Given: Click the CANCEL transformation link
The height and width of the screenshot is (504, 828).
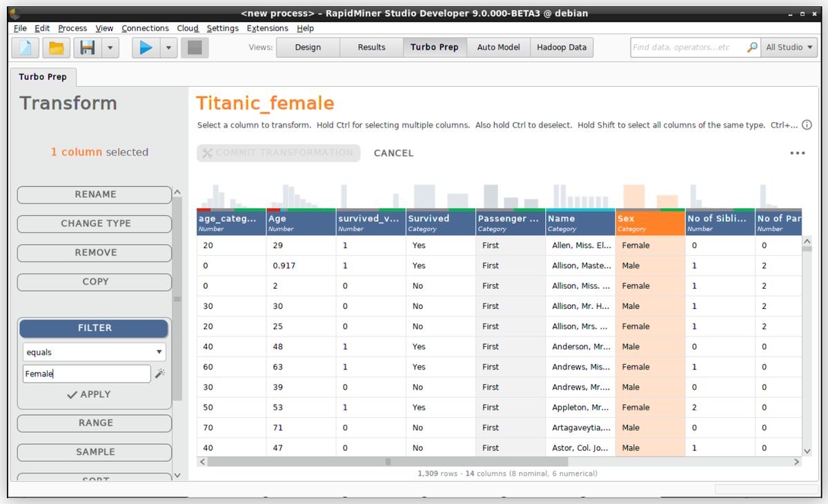Looking at the screenshot, I should click(393, 153).
